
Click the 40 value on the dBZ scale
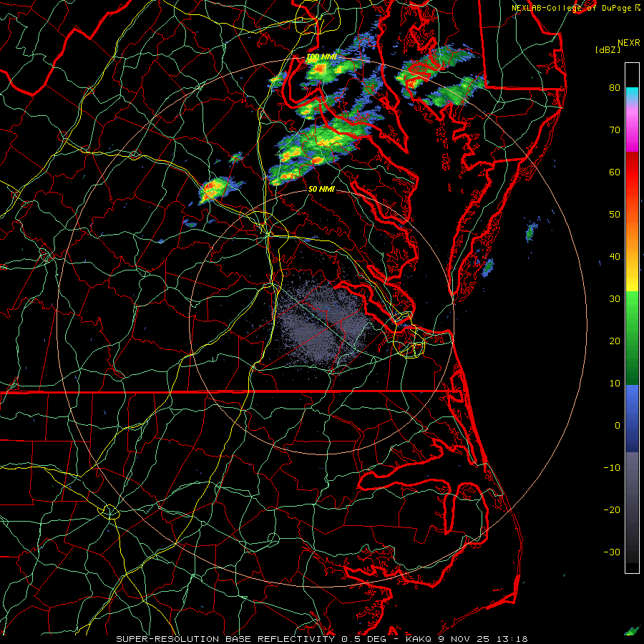coord(615,257)
